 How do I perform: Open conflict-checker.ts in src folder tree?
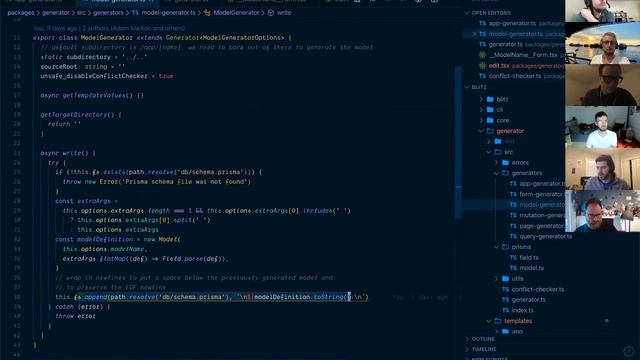[538, 289]
